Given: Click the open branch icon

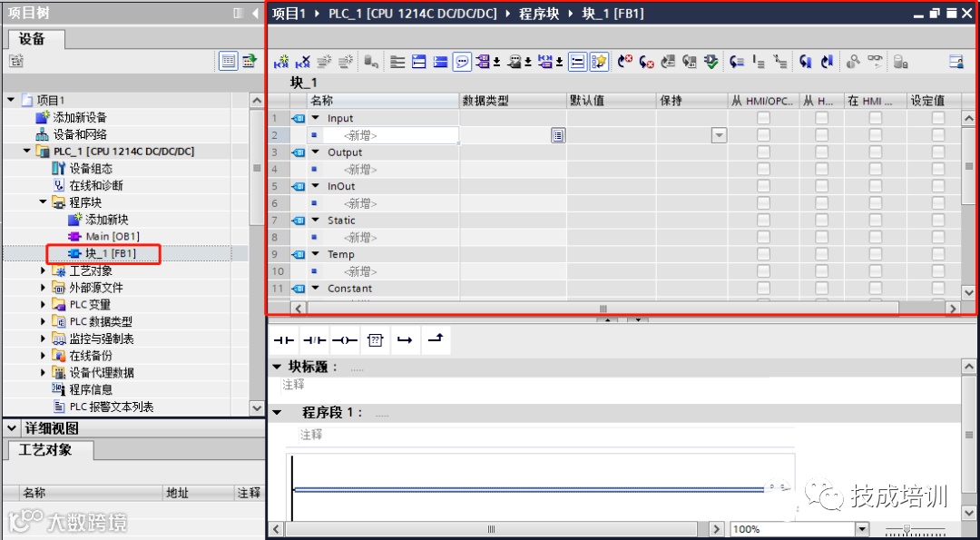Looking at the screenshot, I should (405, 340).
